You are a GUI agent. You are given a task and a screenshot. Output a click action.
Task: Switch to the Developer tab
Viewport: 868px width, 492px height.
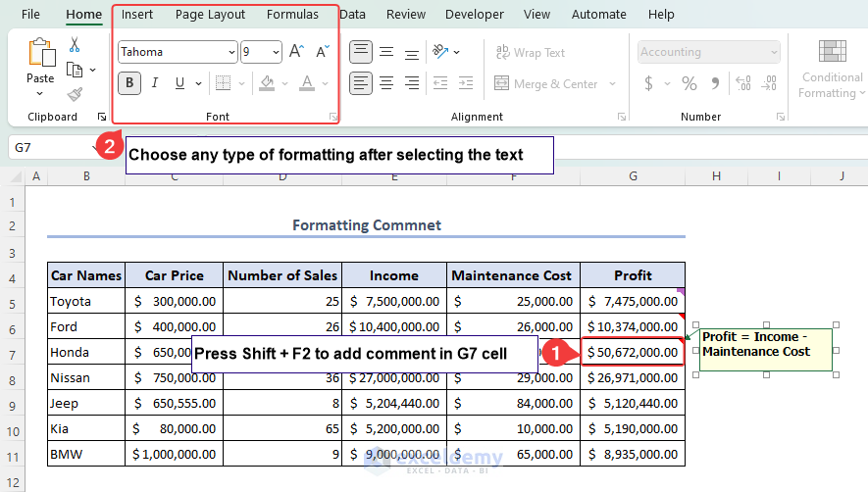(475, 15)
